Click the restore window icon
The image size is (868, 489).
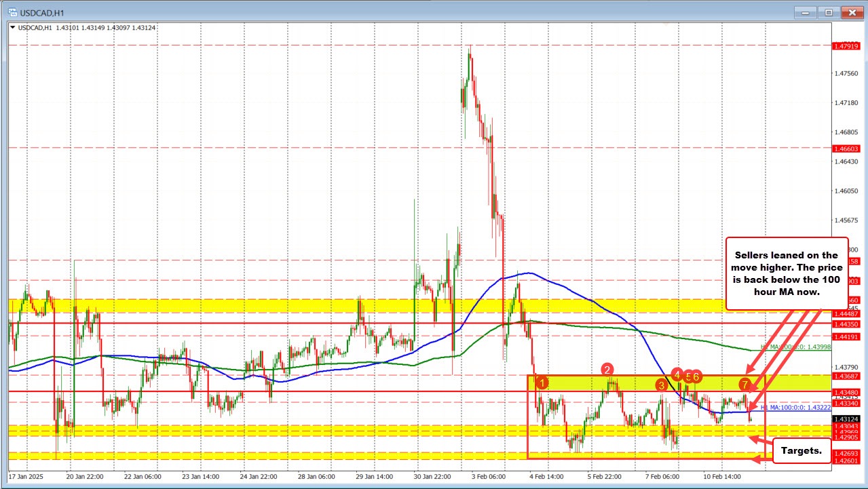(828, 12)
